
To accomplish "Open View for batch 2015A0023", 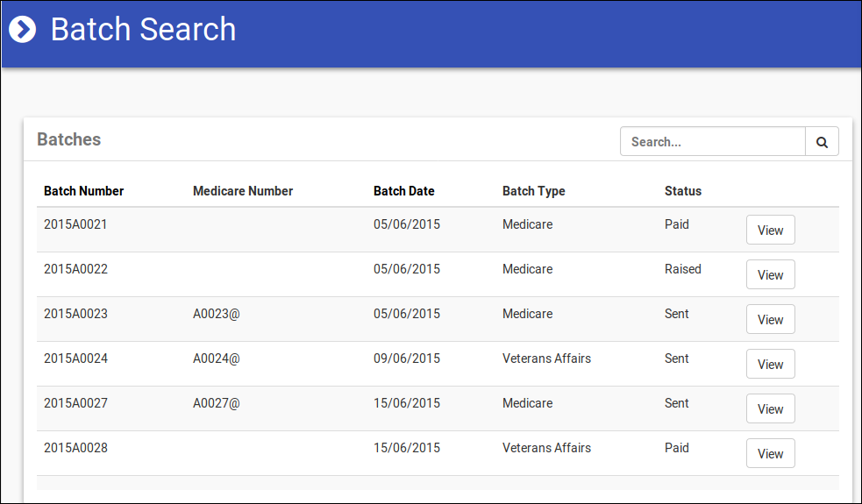I will point(770,320).
